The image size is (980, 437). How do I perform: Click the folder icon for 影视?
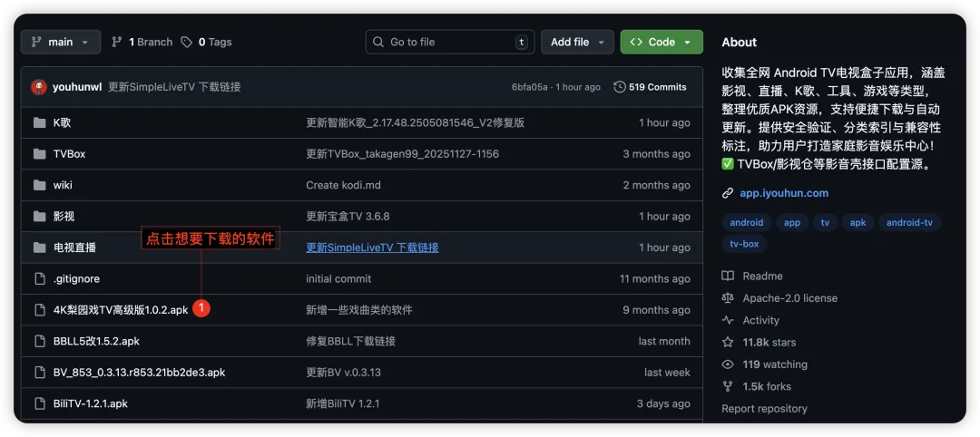[x=40, y=217]
